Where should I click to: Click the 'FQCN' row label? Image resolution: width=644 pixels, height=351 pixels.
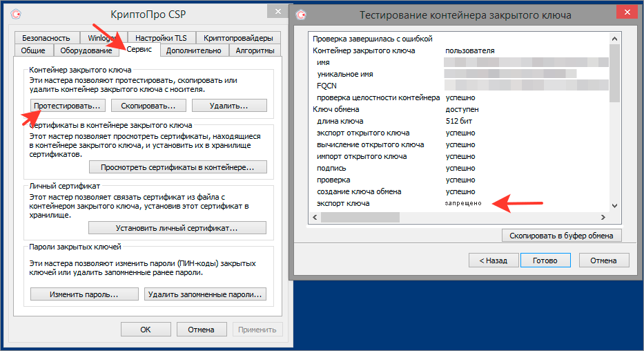point(326,86)
